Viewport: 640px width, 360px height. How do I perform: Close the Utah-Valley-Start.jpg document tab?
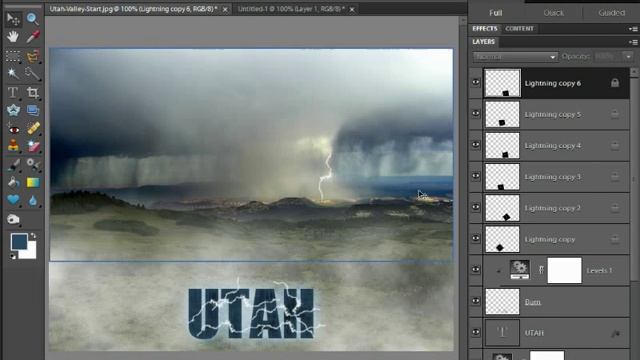click(x=225, y=9)
